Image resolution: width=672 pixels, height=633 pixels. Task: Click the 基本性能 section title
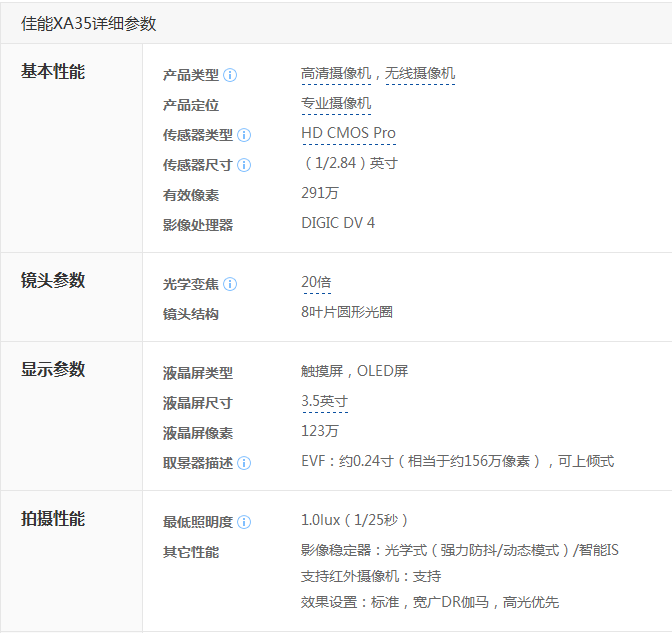click(x=53, y=72)
